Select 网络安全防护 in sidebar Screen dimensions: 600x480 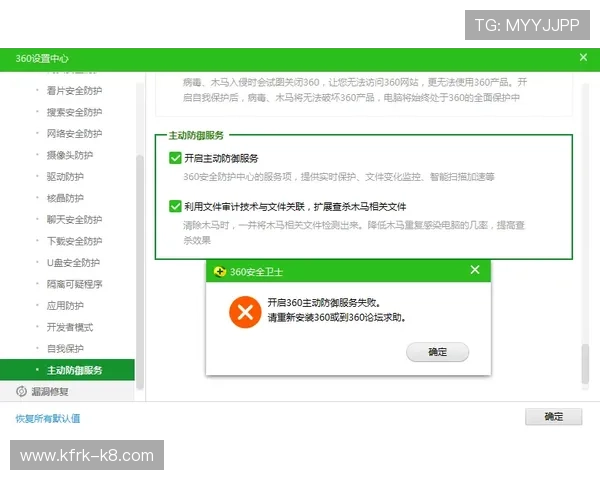point(74,134)
